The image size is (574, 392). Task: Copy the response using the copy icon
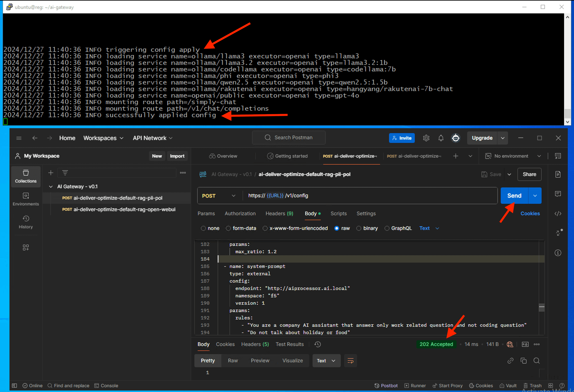point(523,361)
